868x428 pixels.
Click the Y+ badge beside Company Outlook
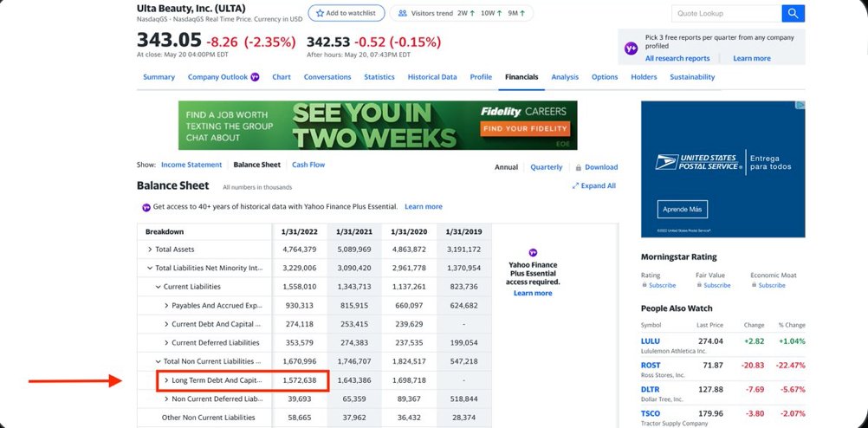click(255, 77)
